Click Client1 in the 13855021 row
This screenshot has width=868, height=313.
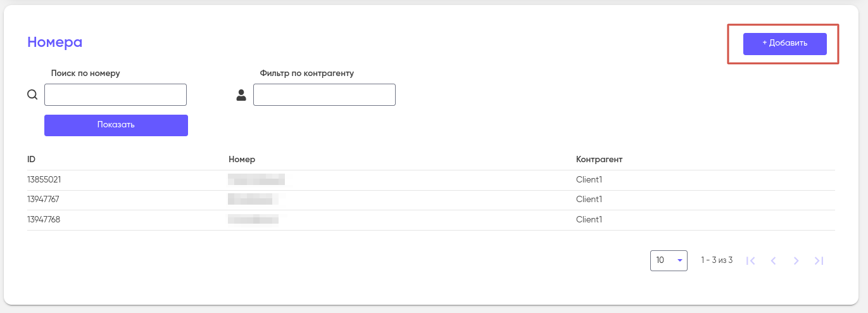click(x=589, y=179)
